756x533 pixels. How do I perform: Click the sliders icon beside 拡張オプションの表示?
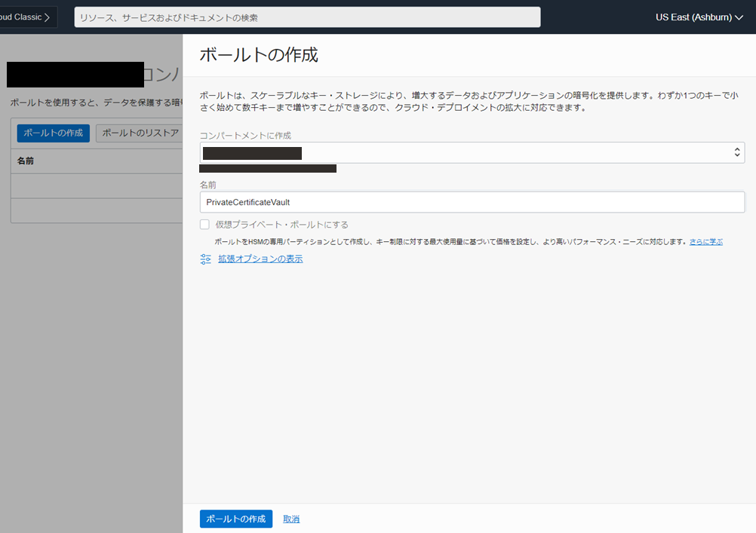205,259
